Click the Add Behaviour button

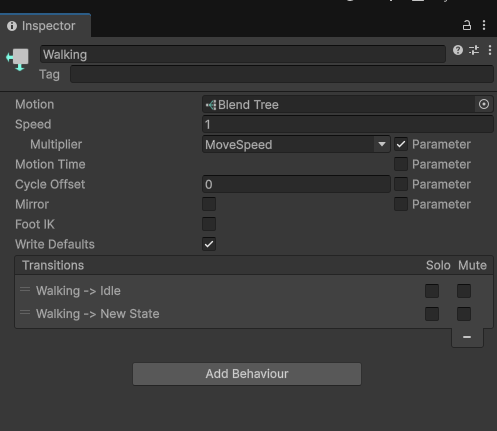(x=247, y=374)
